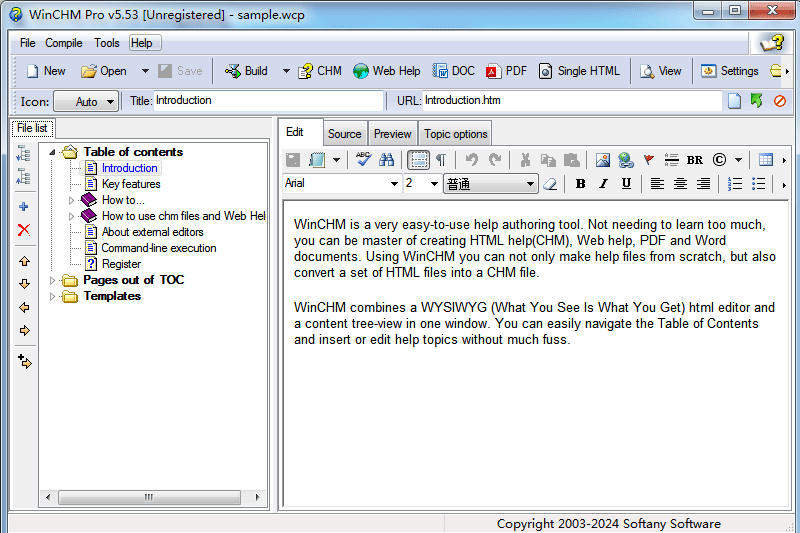The width and height of the screenshot is (800, 533).
Task: Export to PDF format
Action: tap(507, 71)
